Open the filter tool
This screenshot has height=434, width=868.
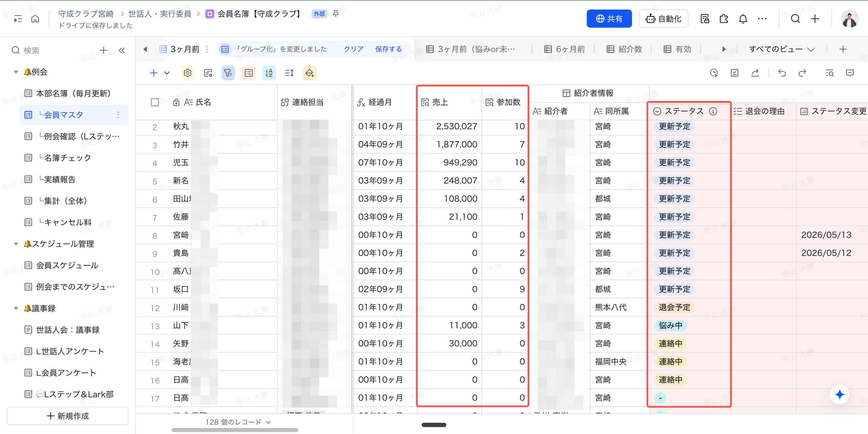click(228, 73)
